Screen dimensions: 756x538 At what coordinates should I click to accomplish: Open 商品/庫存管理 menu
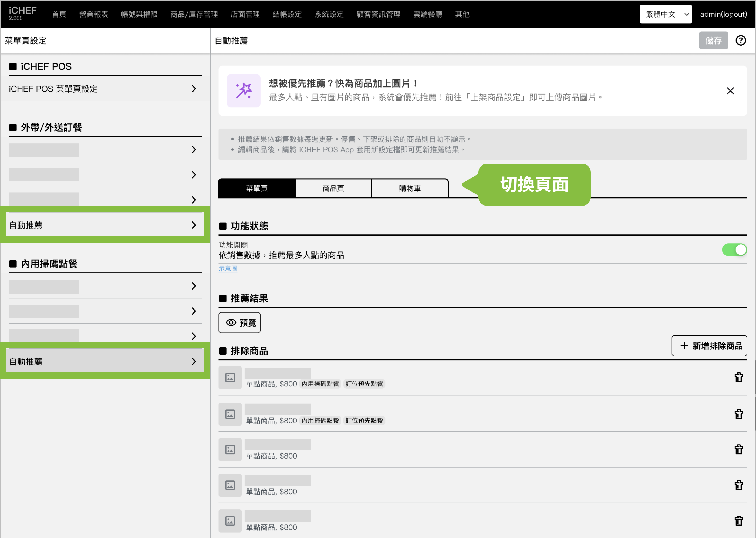pos(194,14)
